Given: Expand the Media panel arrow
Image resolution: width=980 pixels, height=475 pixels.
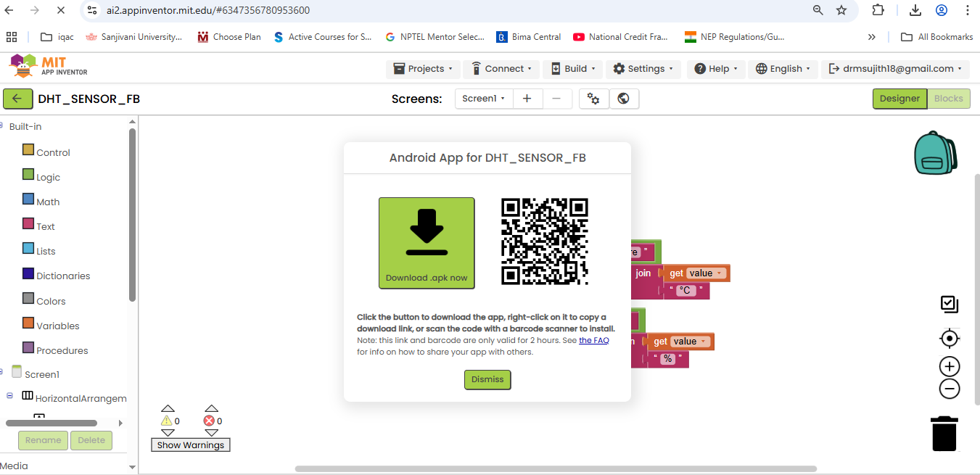Looking at the screenshot, I should pos(132,466).
